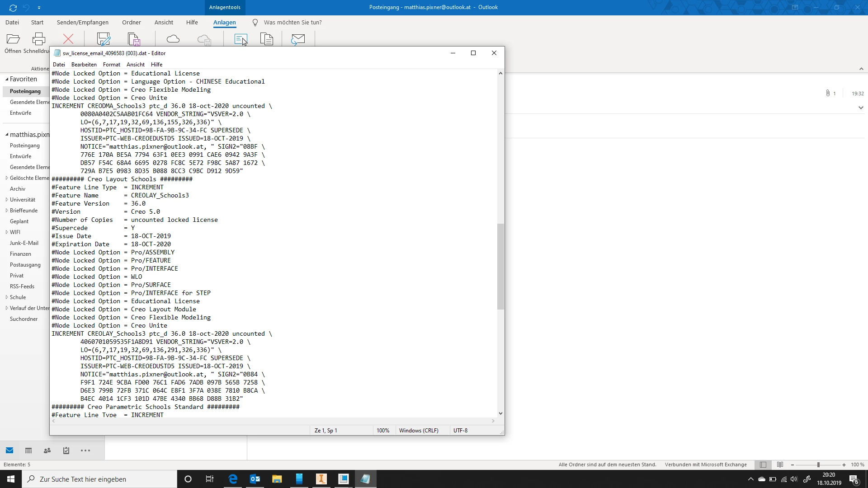Screen dimensions: 868x488
Task: Expand the message header chevron
Action: 861,108
